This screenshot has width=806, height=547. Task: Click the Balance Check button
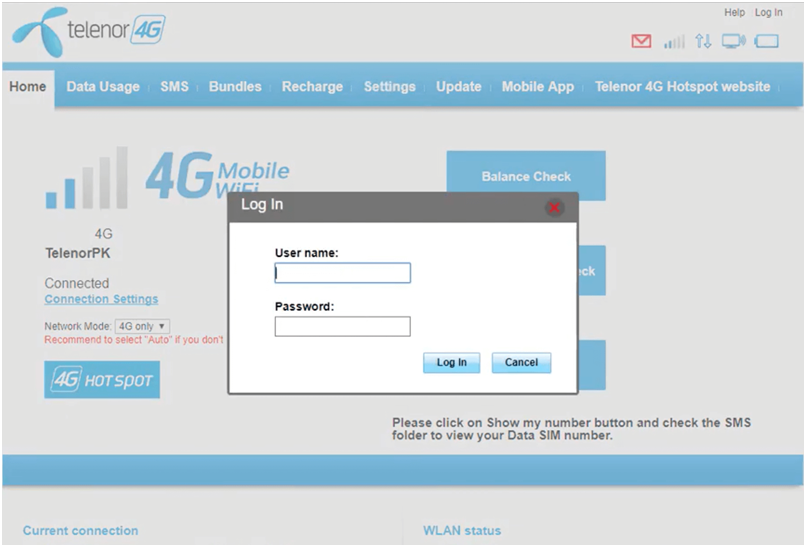click(x=526, y=176)
